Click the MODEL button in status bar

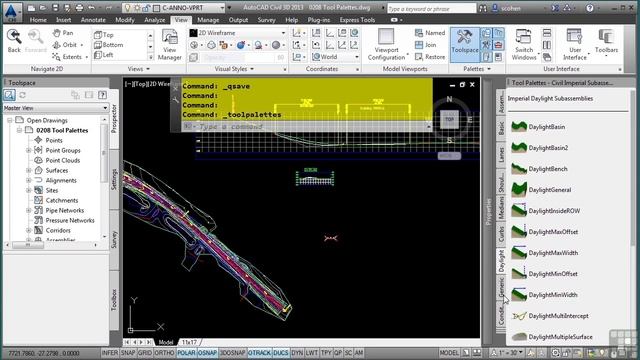pyautogui.click(x=449, y=353)
